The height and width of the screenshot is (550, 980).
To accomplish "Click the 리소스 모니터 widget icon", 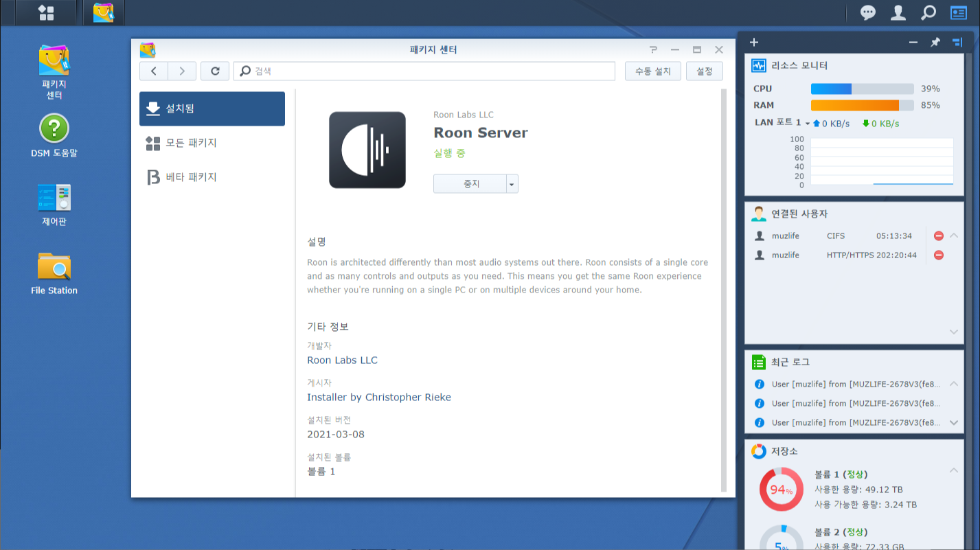I will (758, 66).
